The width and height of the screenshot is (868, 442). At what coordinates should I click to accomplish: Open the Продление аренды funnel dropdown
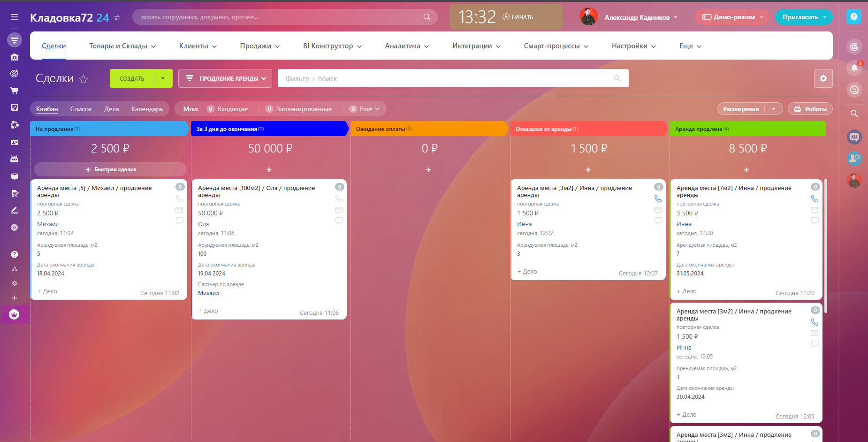[225, 78]
